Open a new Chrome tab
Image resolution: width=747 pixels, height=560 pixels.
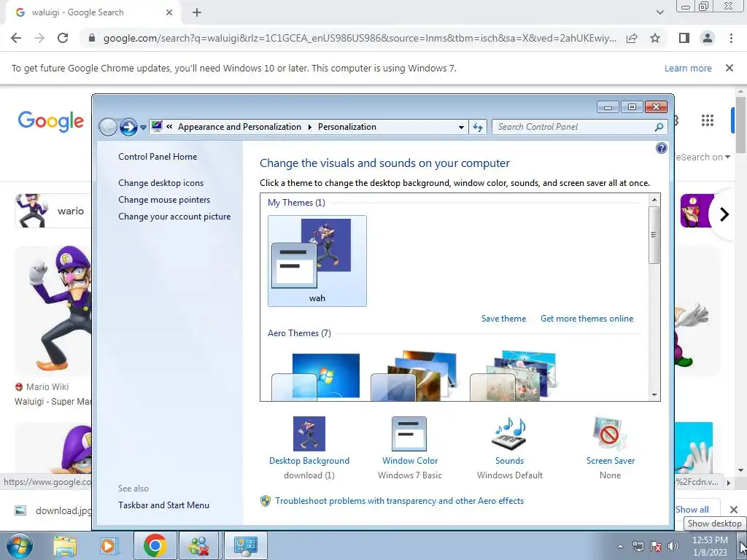[x=197, y=13]
